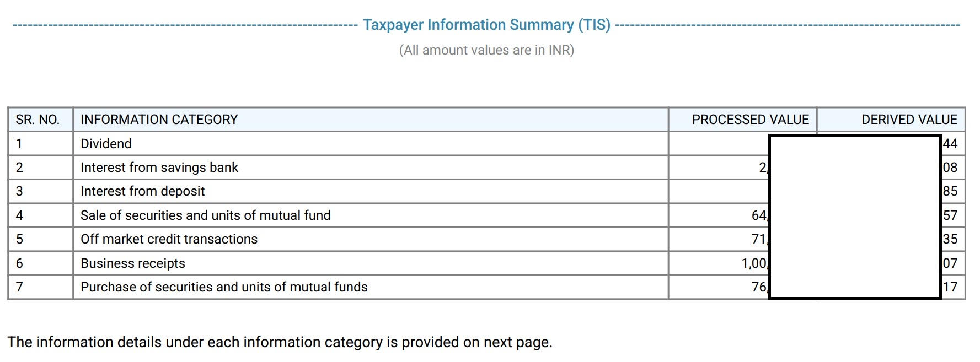Click the processed value for Off market credit transactions
Image resolution: width=980 pixels, height=362 pixels.
point(759,239)
